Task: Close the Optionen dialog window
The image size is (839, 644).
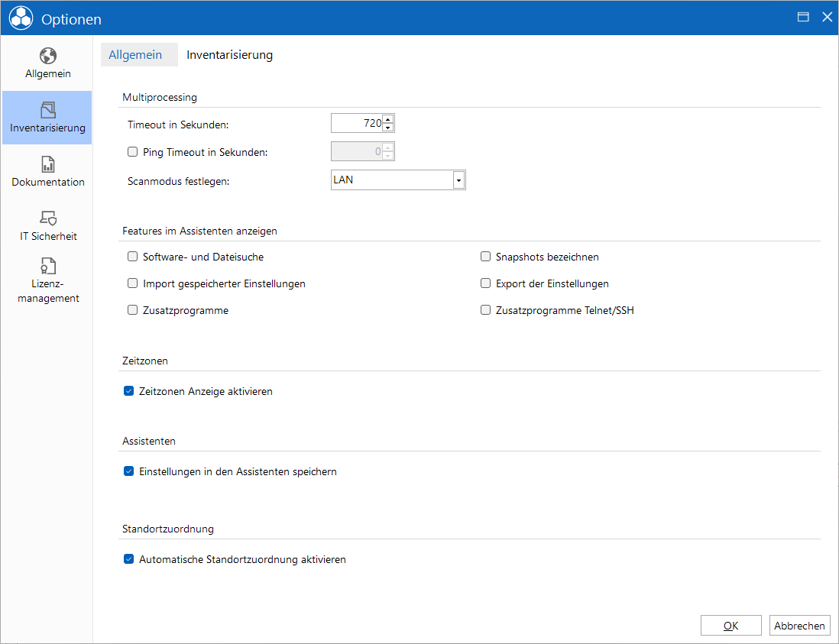Action: (828, 17)
